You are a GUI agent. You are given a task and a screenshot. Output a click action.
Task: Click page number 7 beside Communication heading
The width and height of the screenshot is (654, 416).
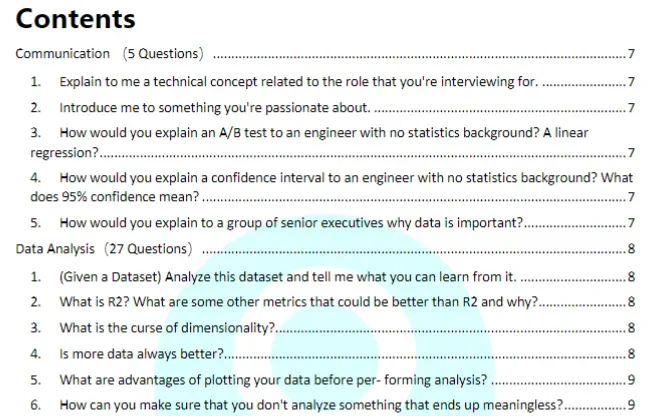(x=631, y=55)
